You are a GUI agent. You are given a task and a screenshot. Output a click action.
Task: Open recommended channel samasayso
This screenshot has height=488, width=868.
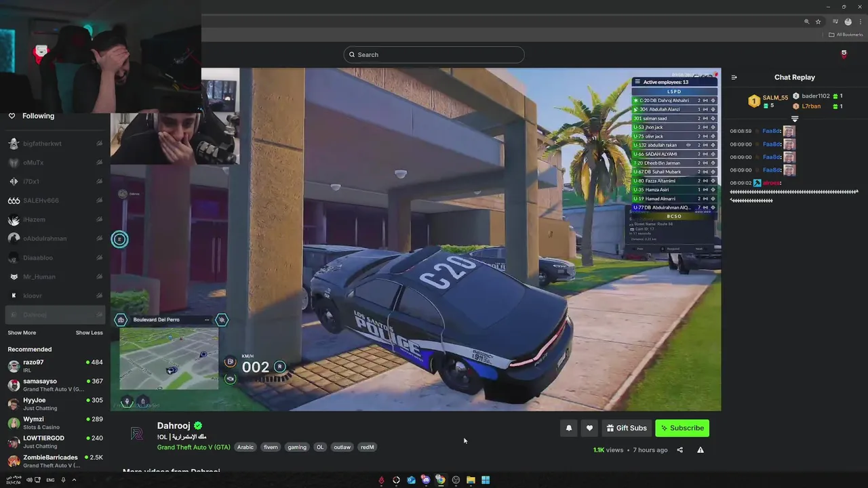[x=55, y=385]
